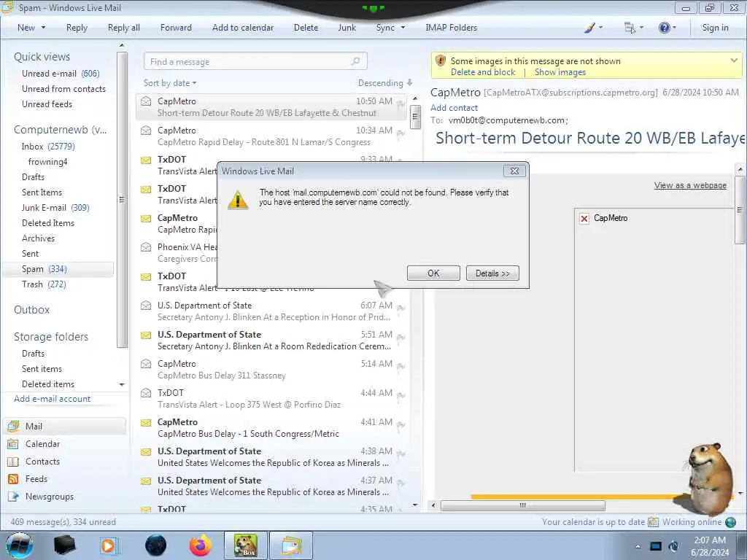Open the CapMetro Bus Delay 311 Stassney message
This screenshot has height=560, width=747.
click(271, 370)
